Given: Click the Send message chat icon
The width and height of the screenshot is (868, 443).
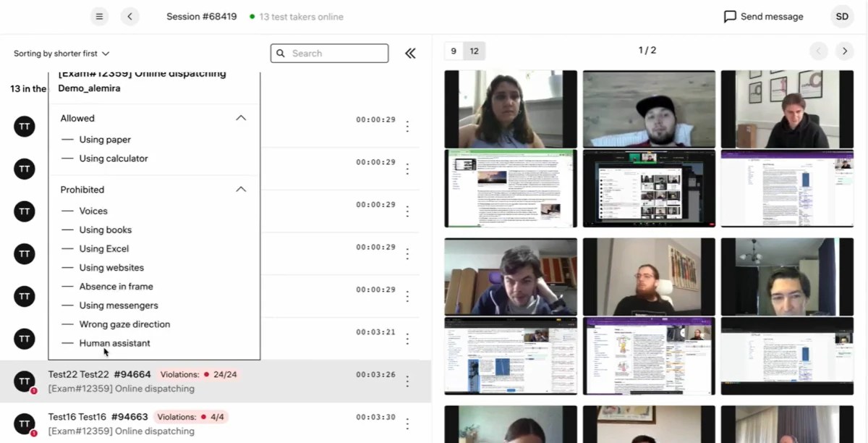Looking at the screenshot, I should pyautogui.click(x=730, y=16).
